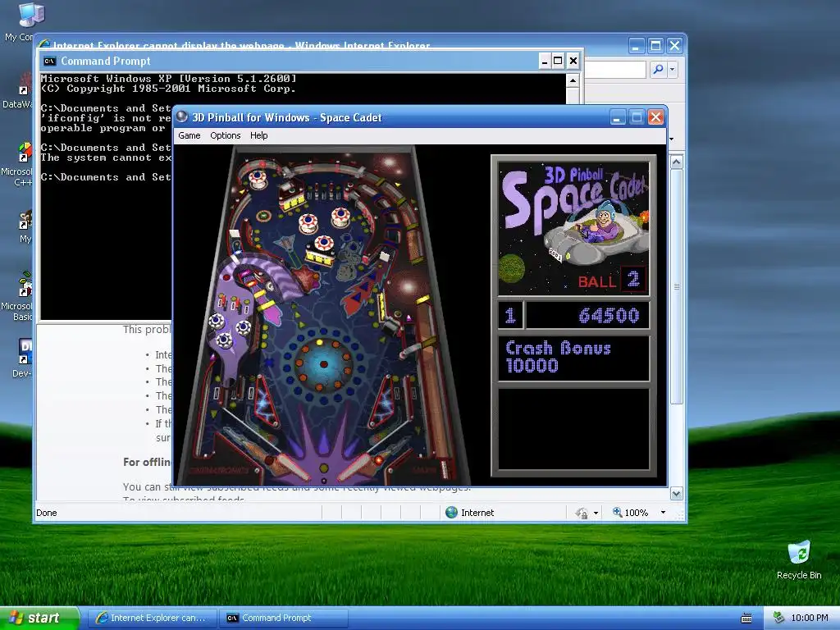
Task: Click the Command Prompt scrollbar up arrow
Action: 573,81
